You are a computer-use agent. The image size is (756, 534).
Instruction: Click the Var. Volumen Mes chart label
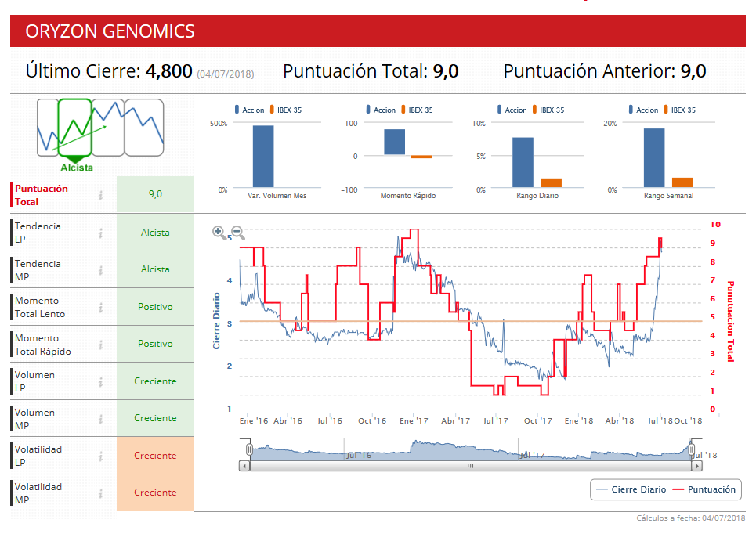click(277, 196)
